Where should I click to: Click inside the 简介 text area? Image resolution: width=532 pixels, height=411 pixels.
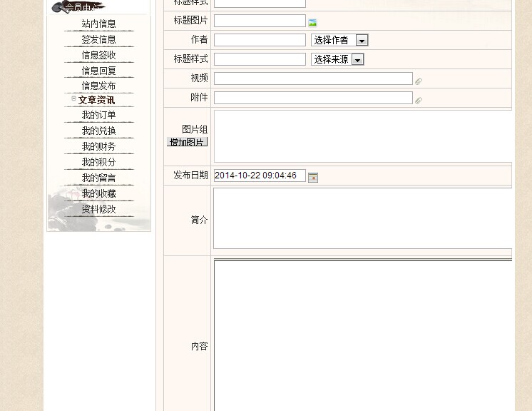(x=362, y=218)
